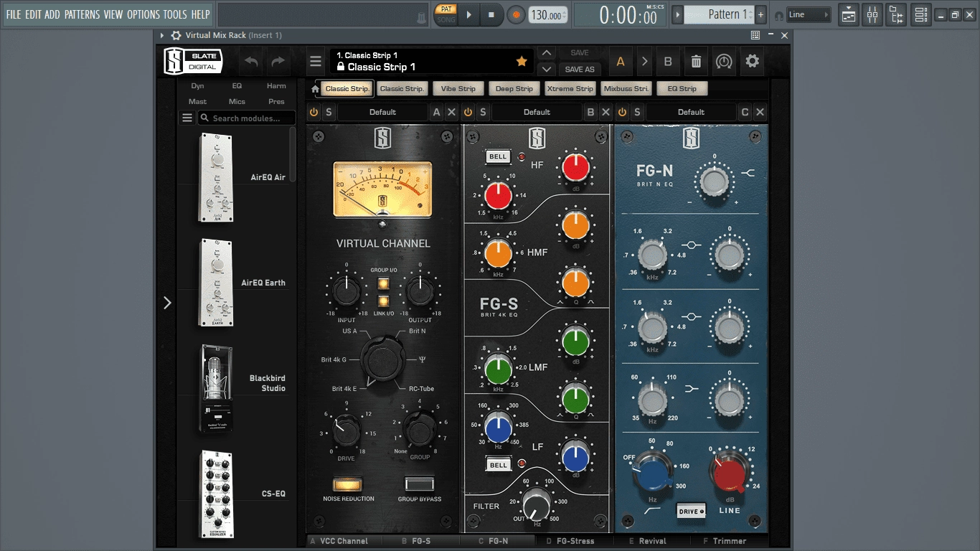Viewport: 980px width, 551px height.
Task: Open the settings gear in Virtual Mix Rack
Action: coord(752,62)
